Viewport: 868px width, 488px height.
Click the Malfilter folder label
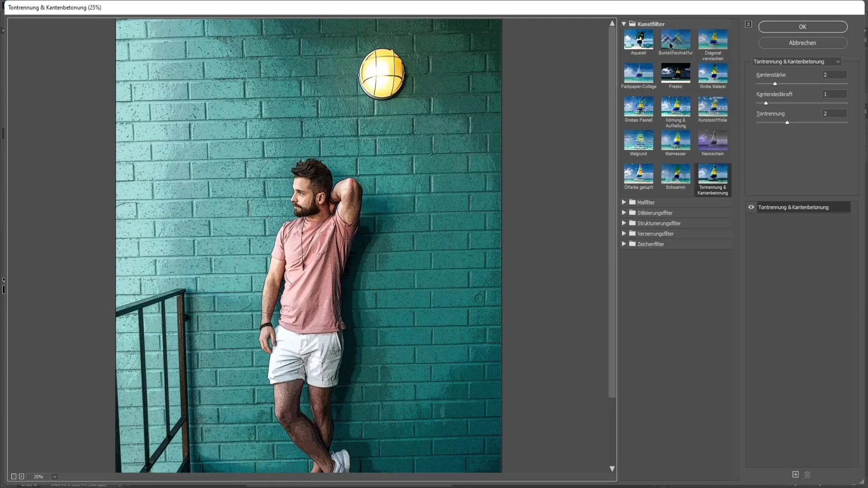[646, 202]
